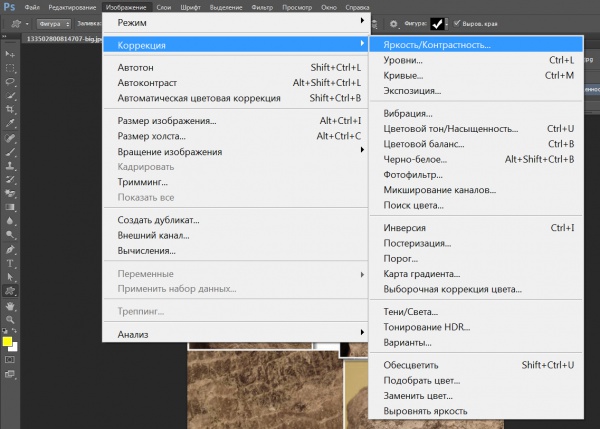Click the yellow foreground color swatch

(x=7, y=342)
